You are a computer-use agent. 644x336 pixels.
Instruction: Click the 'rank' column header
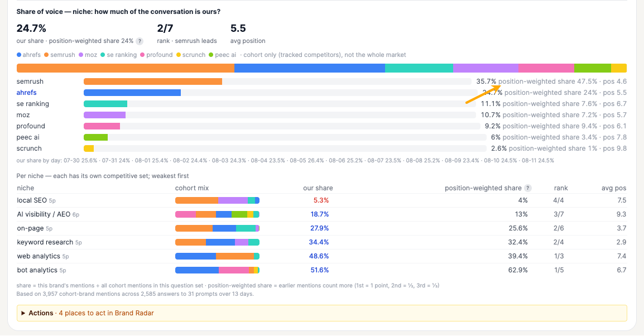(x=561, y=188)
